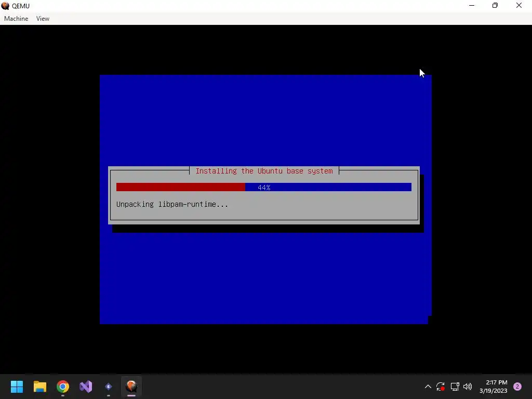The width and height of the screenshot is (532, 399).
Task: Click 'Unpacking libpam-runtime...' status text
Action: click(x=172, y=204)
